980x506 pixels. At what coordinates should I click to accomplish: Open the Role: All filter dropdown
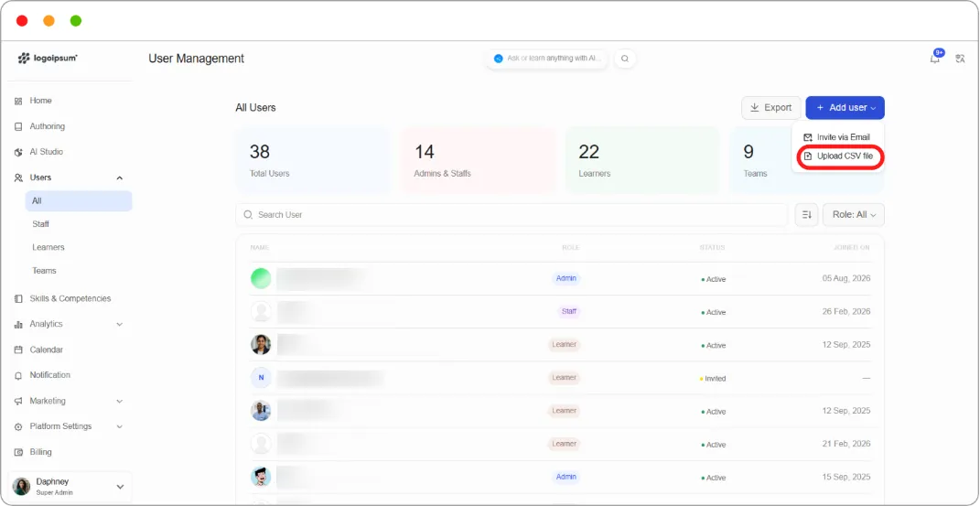pyautogui.click(x=853, y=214)
